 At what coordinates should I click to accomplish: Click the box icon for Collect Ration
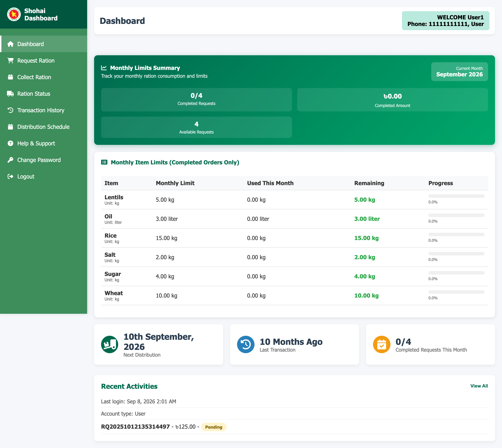coord(10,77)
